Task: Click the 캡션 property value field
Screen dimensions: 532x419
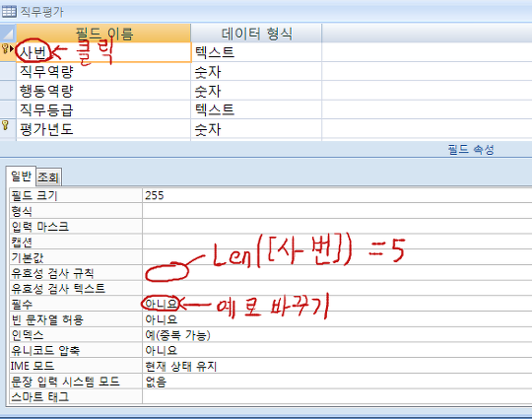Action: (x=337, y=243)
